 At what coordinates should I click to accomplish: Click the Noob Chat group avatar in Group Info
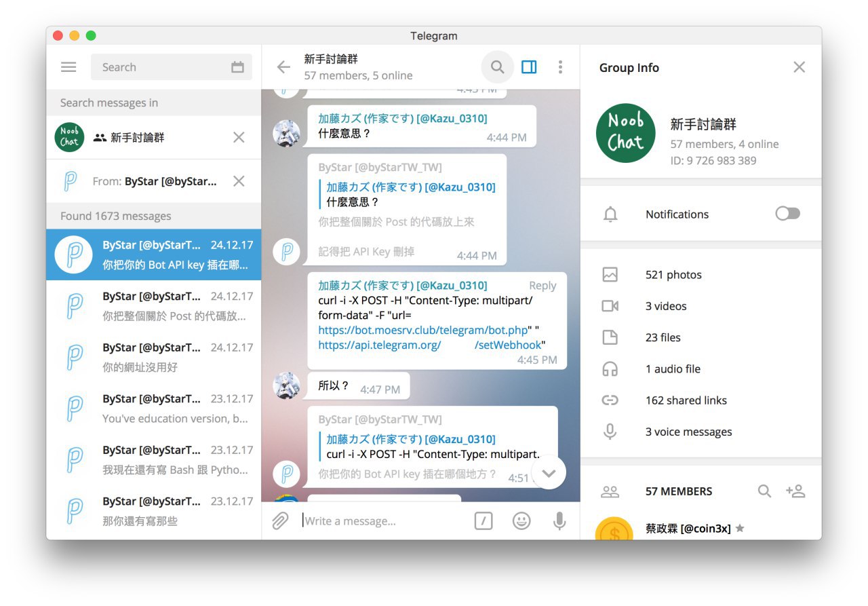tap(626, 133)
